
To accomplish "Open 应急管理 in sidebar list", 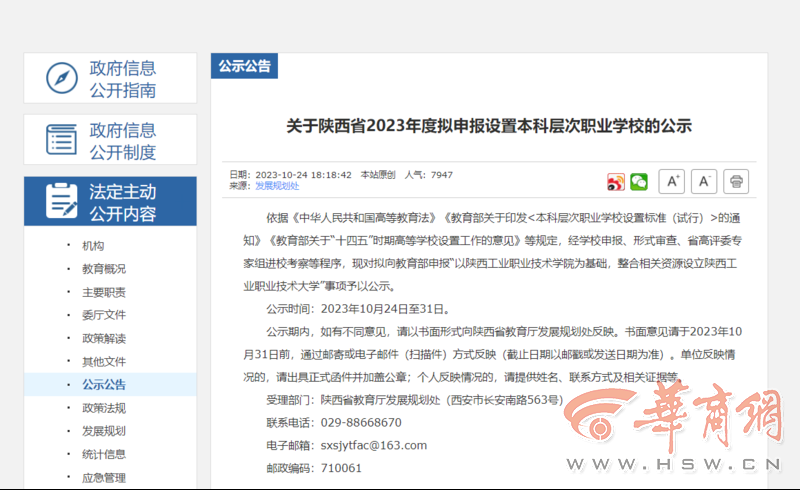I will pos(104,478).
